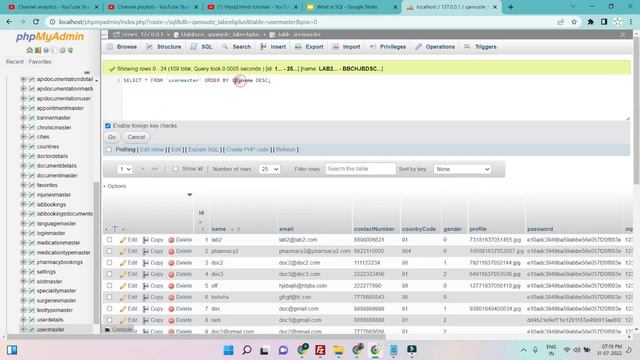Select checkbox for row doc2
The height and width of the screenshot is (360, 640).
pos(109,262)
